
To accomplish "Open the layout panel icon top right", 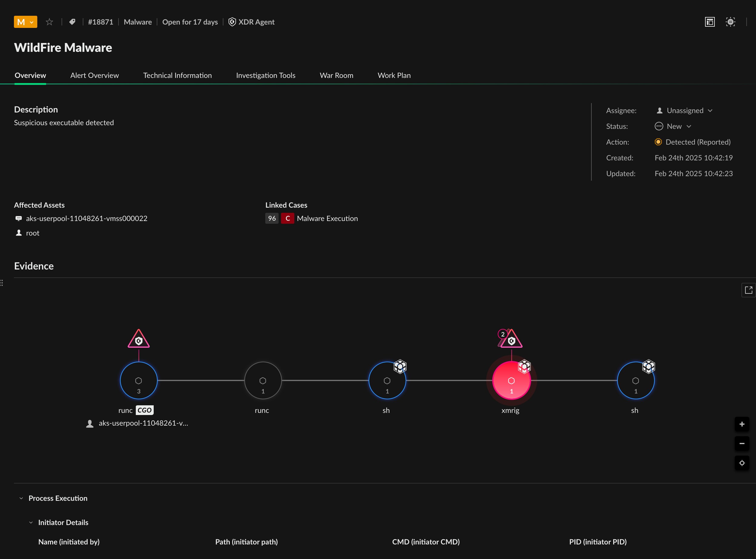I will point(710,22).
